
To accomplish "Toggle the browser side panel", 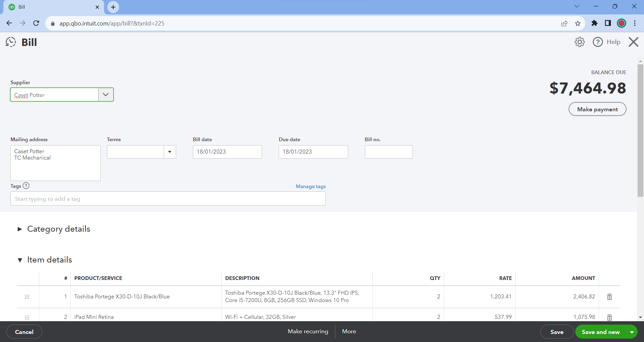I will [x=608, y=23].
